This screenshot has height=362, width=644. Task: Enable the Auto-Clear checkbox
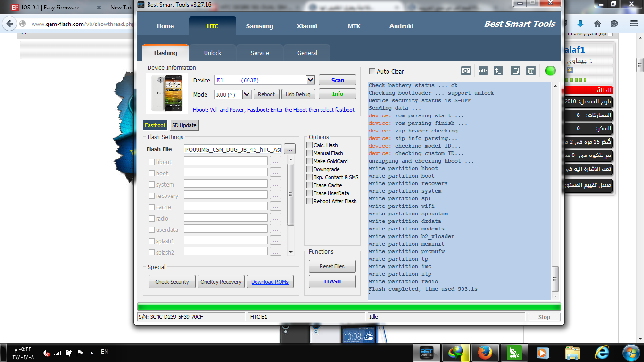click(x=372, y=72)
